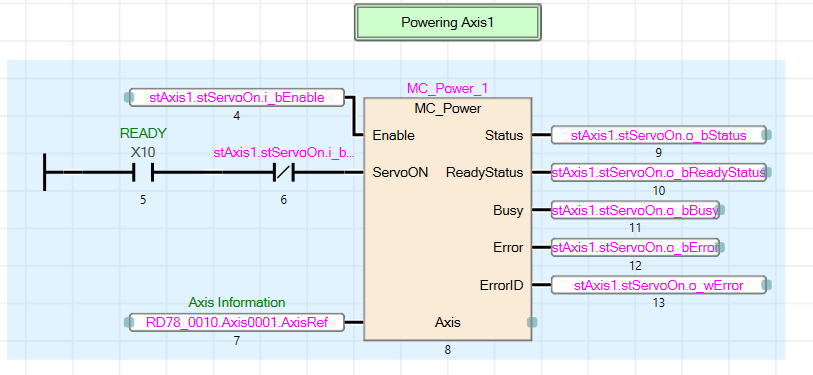The height and width of the screenshot is (375, 813).
Task: Click the right connector of o_bError variable
Action: tap(721, 247)
